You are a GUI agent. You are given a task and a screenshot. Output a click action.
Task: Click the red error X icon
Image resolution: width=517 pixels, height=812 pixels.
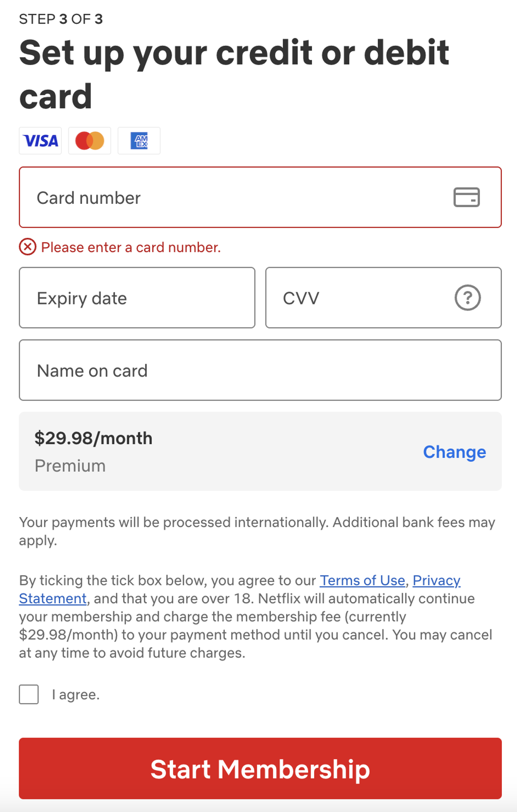tap(28, 247)
